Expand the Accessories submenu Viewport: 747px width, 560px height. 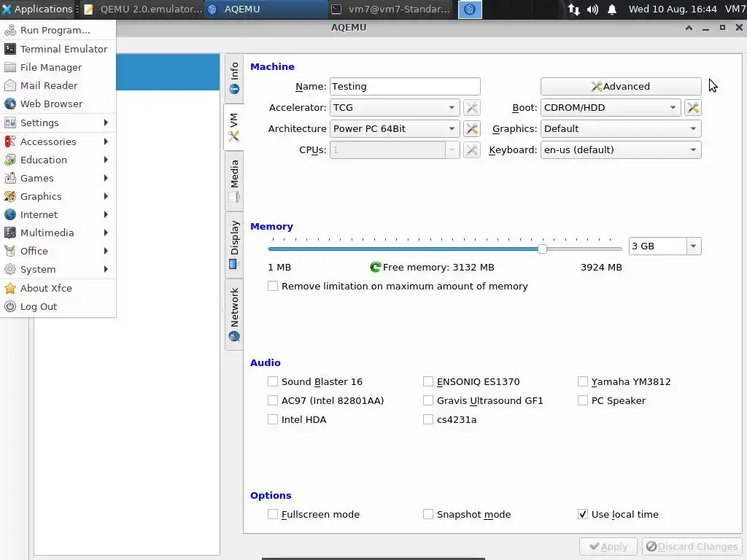58,142
